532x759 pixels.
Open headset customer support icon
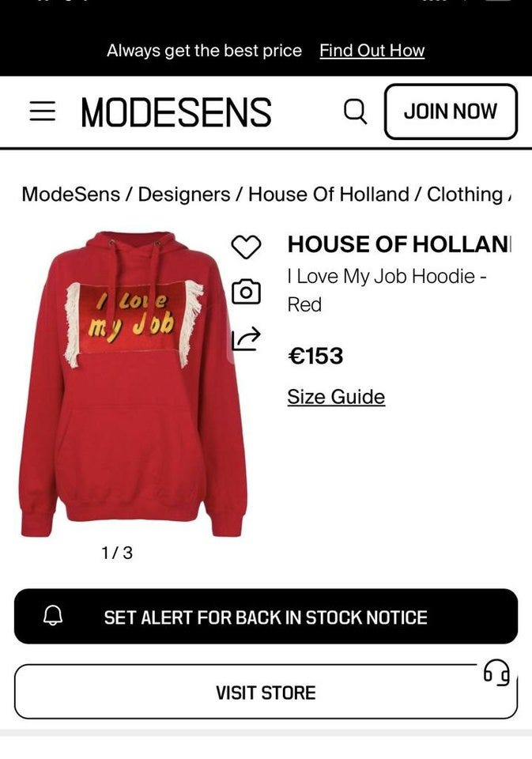tap(496, 672)
